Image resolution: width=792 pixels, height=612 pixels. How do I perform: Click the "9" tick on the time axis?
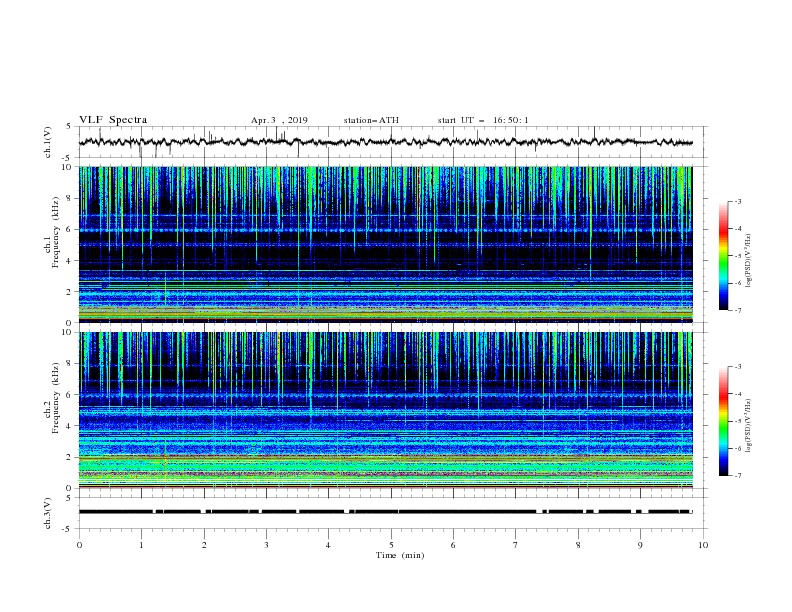[x=640, y=545]
